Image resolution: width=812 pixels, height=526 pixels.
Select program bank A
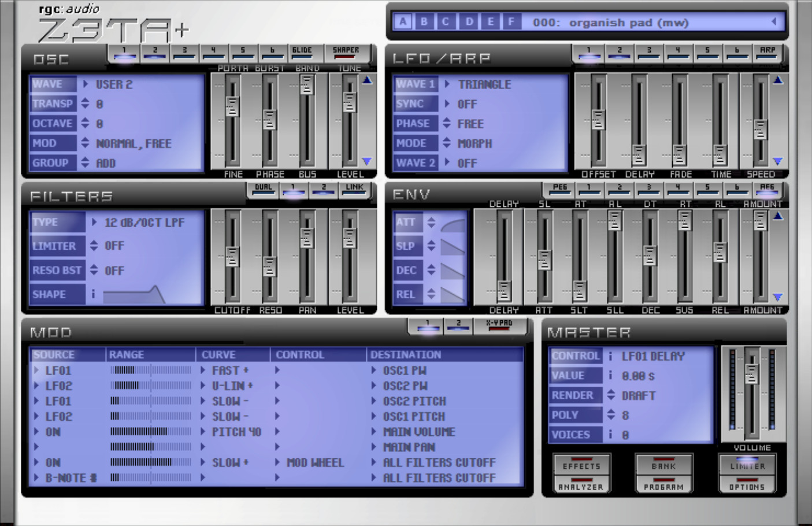(403, 22)
